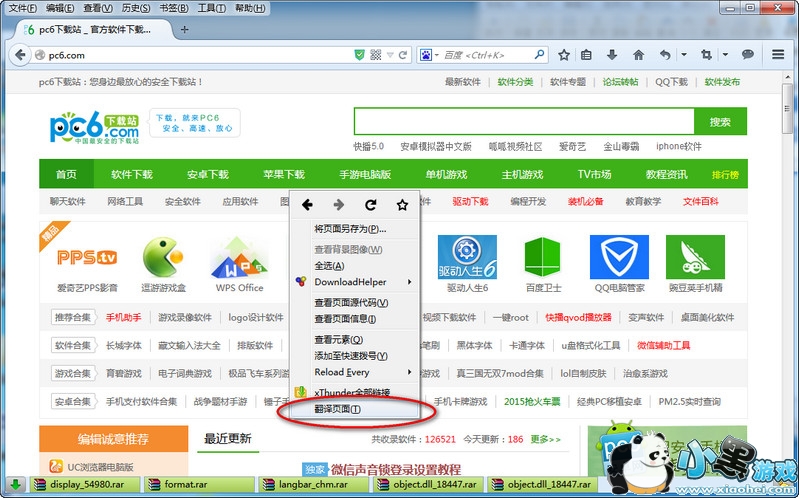The image size is (799, 498).
Task: Expand the Reload Every submenu
Action: (x=355, y=372)
